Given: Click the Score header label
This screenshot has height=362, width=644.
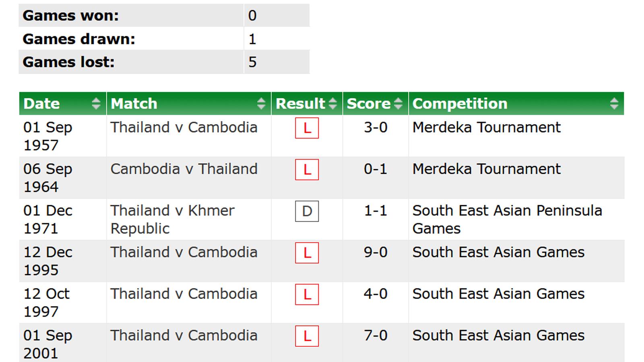Looking at the screenshot, I should click(x=369, y=103).
